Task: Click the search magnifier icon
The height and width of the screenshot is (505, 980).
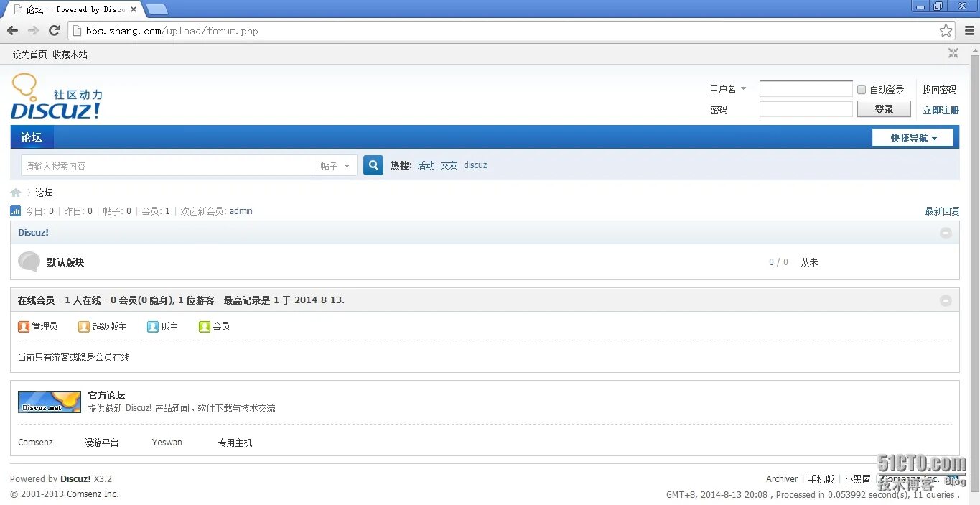Action: coord(373,165)
